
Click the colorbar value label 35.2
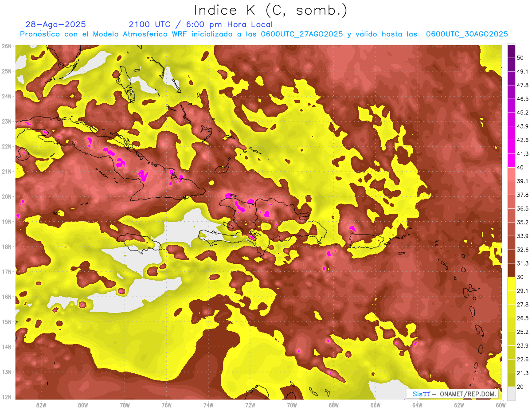pyautogui.click(x=523, y=222)
